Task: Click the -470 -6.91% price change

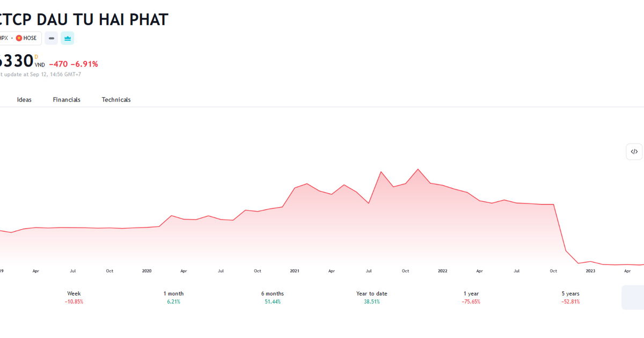Action: pyautogui.click(x=74, y=64)
